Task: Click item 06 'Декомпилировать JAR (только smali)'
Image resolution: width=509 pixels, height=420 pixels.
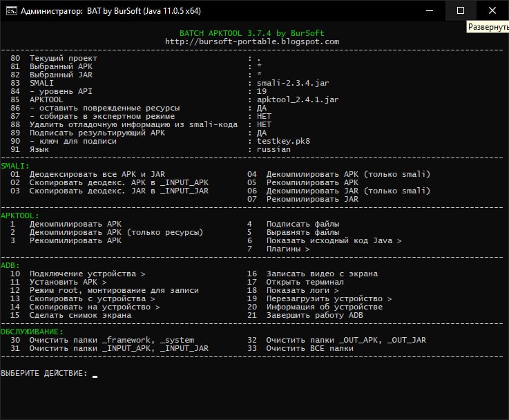Action: click(x=338, y=191)
